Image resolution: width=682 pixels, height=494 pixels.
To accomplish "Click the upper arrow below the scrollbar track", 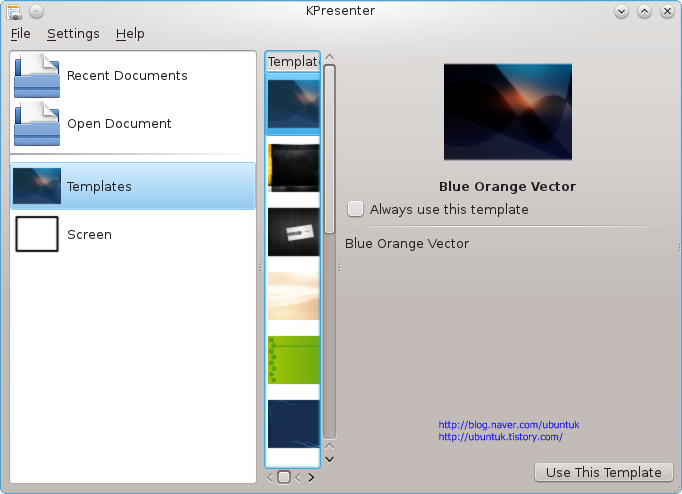I will [330, 447].
